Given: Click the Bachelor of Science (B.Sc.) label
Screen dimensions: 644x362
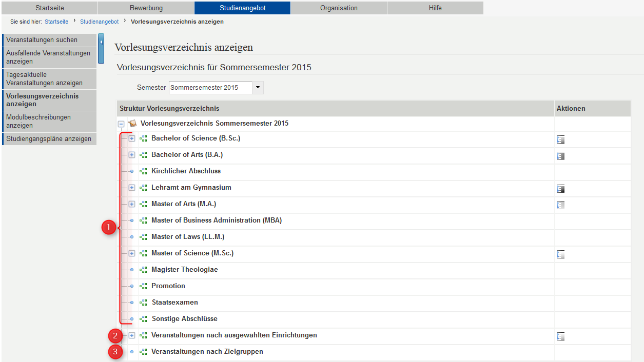Looking at the screenshot, I should (196, 138).
